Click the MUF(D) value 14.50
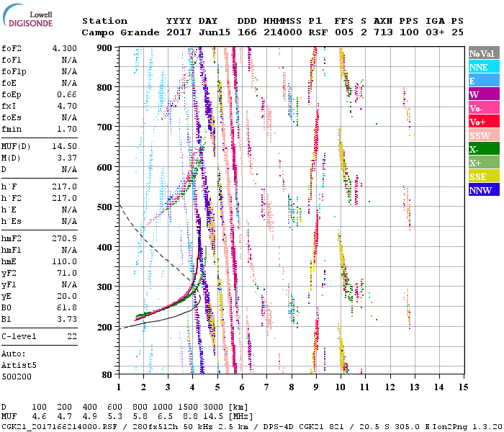 click(65, 147)
